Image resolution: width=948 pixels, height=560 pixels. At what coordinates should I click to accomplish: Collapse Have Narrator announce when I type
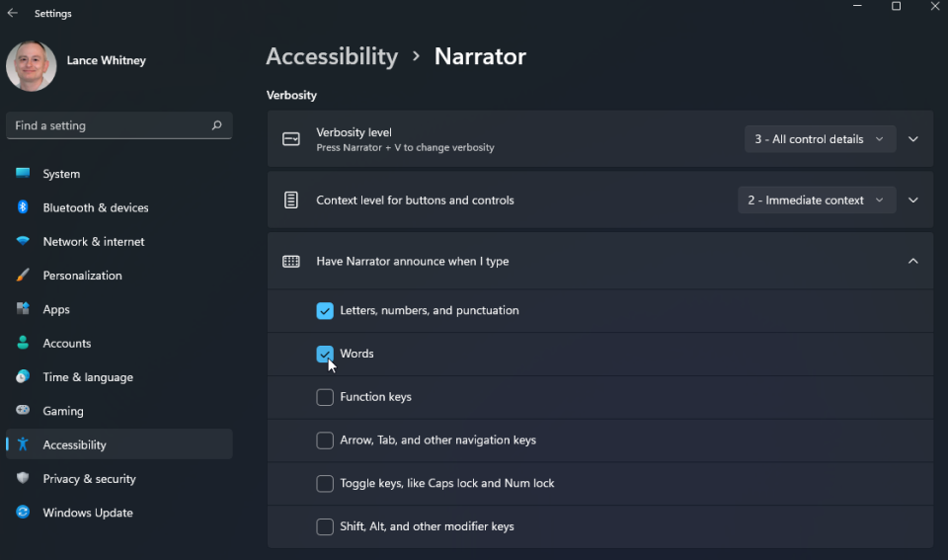point(912,262)
